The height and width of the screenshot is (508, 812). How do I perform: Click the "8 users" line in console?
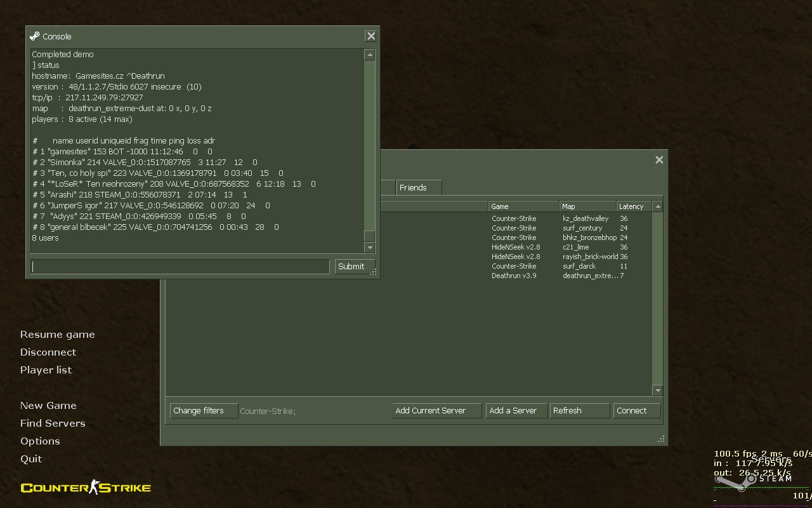pos(45,237)
